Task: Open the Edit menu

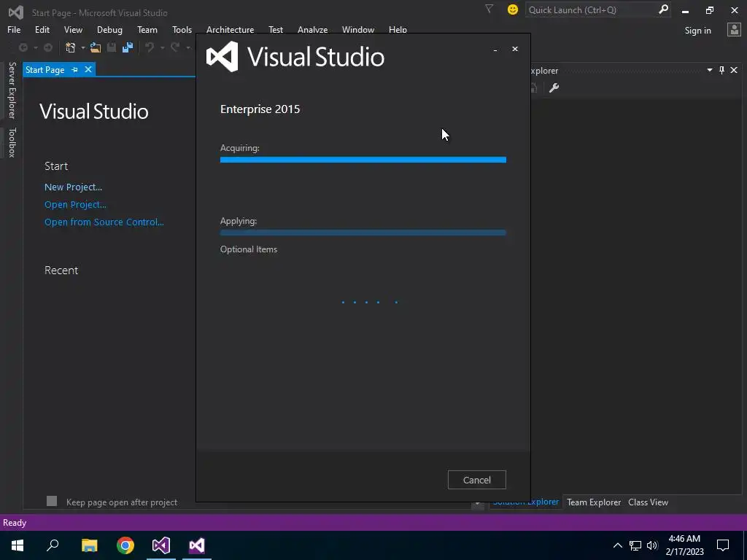Action: (42, 29)
